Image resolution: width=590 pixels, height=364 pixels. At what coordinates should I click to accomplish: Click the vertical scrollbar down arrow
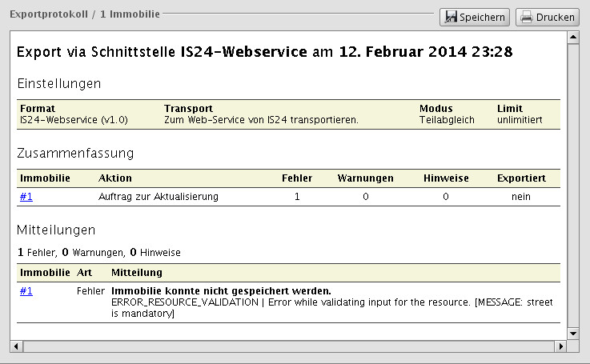tap(573, 333)
